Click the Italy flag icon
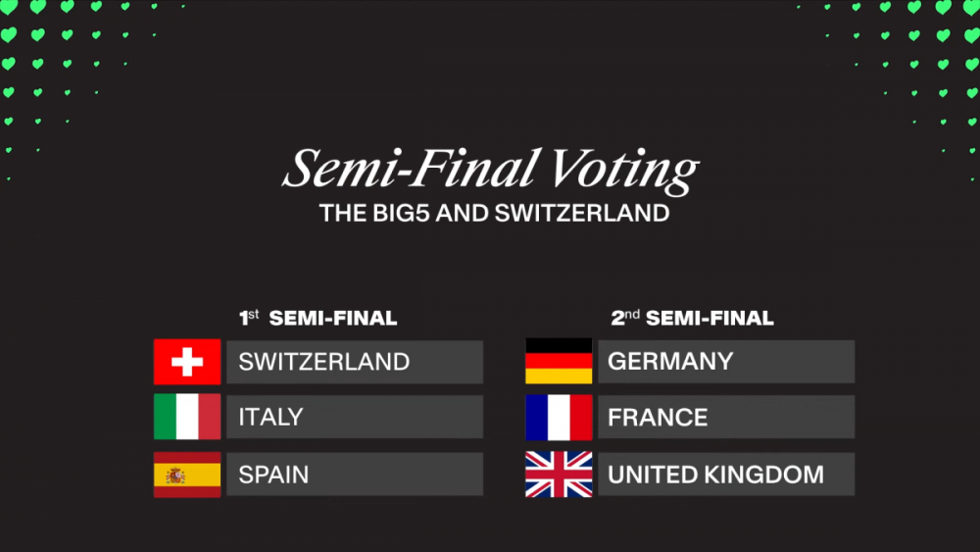The image size is (980, 552). 186,418
